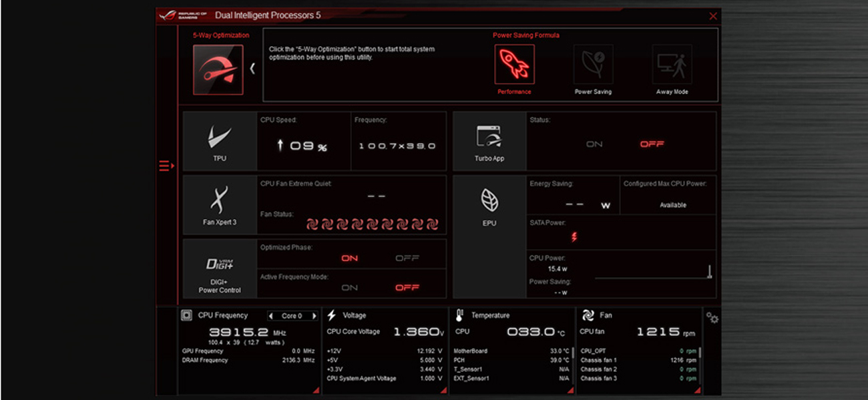Click the CPU Speed 09 % value

pyautogui.click(x=308, y=146)
